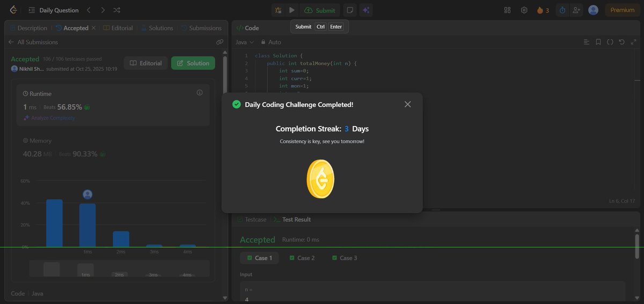The height and width of the screenshot is (304, 644).
Task: Click the format code icon
Action: pos(587,42)
